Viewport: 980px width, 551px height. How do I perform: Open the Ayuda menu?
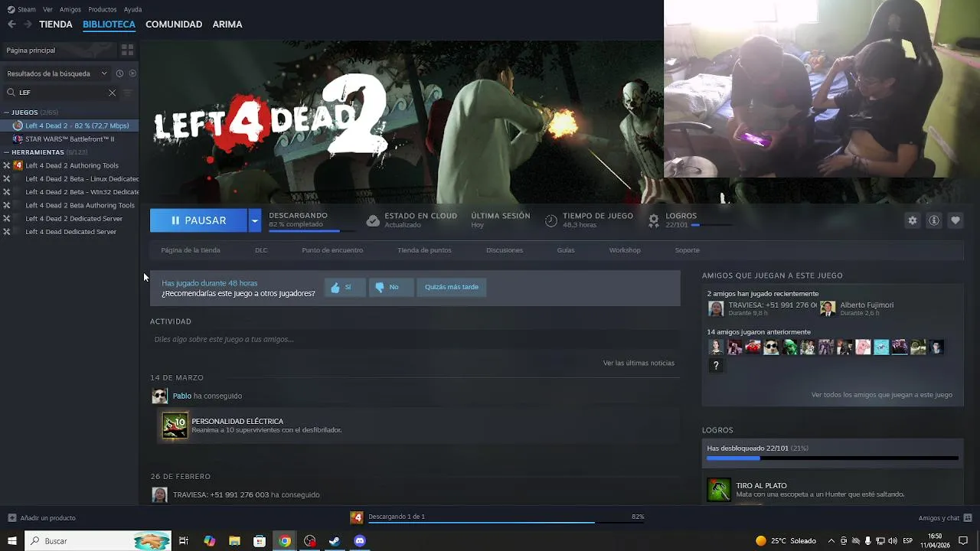click(132, 9)
